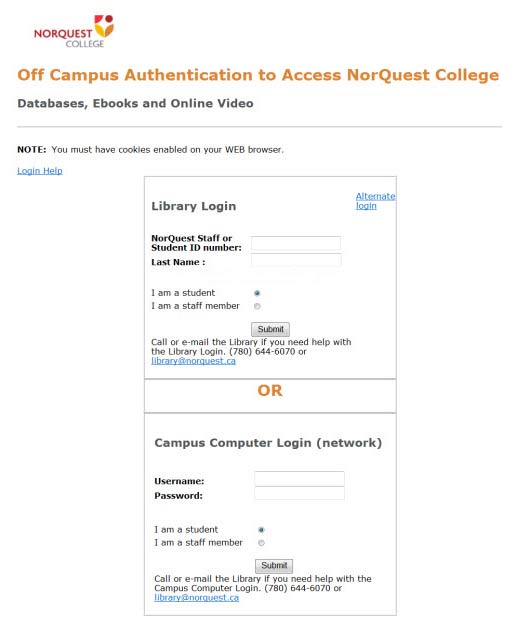Viewport: 514px width, 634px height.
Task: Click the Databases, Ebooks and Online Video subtitle
Action: click(x=135, y=104)
